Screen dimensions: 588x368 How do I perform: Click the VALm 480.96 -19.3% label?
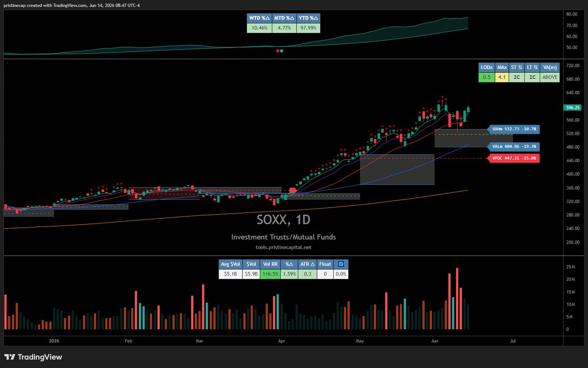[513, 146]
